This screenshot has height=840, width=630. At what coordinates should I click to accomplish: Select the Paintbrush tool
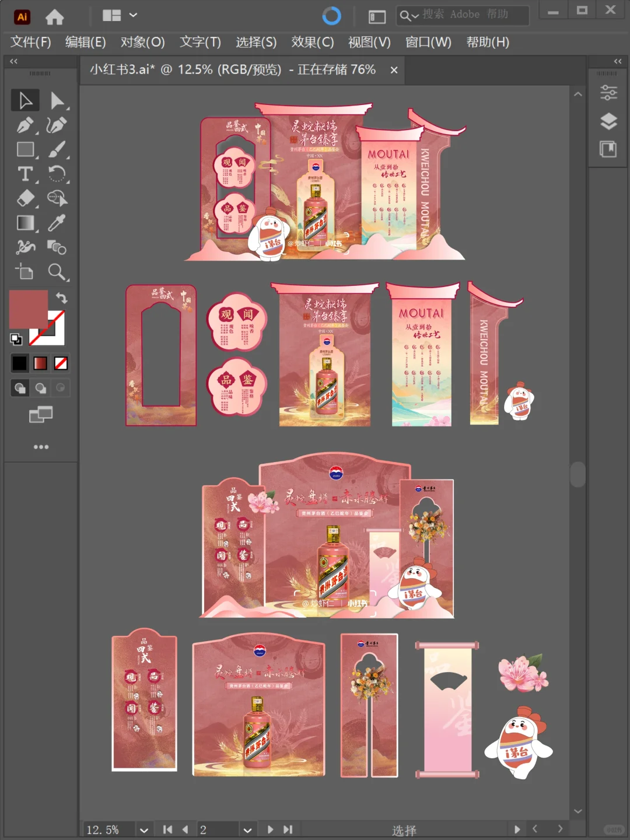(x=57, y=149)
